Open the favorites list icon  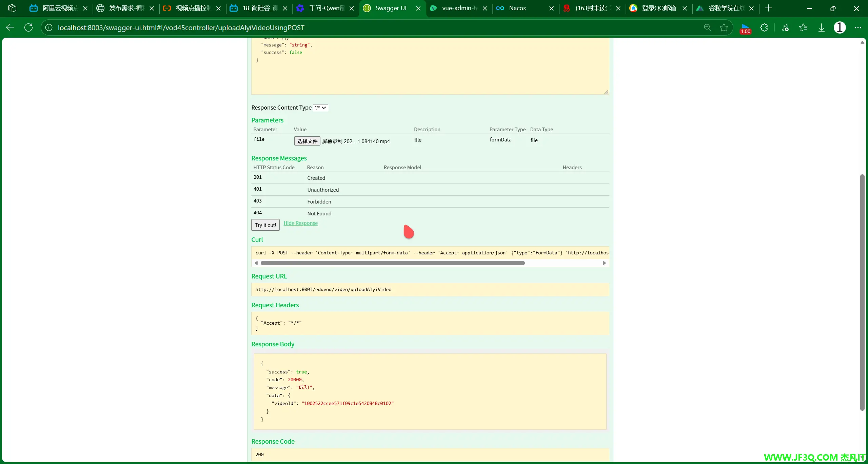pyautogui.click(x=803, y=27)
